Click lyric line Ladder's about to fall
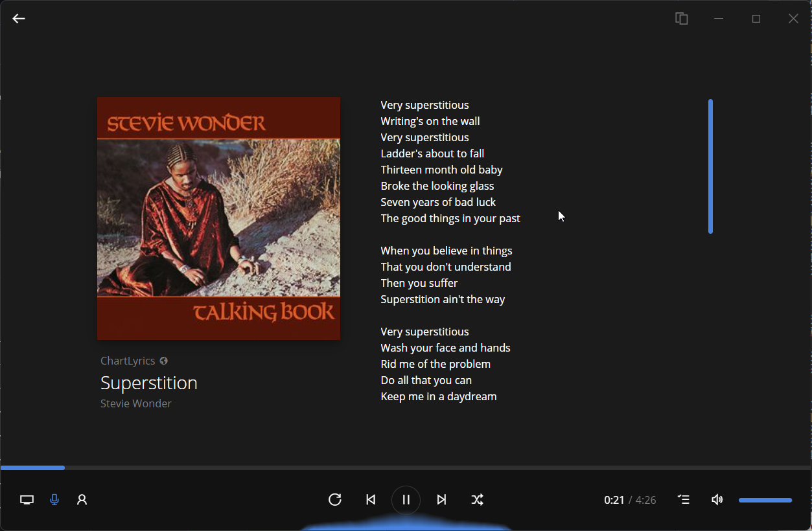The width and height of the screenshot is (812, 531). [x=432, y=153]
